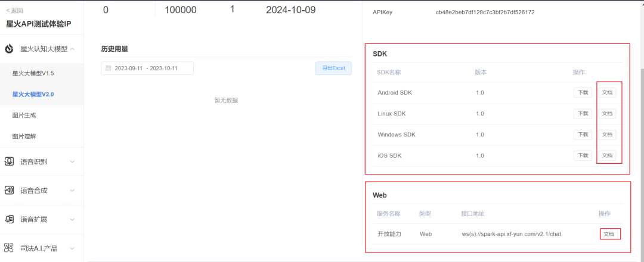Image resolution: width=644 pixels, height=262 pixels.
Task: Click the 接口地址 column header
Action: pos(473,214)
